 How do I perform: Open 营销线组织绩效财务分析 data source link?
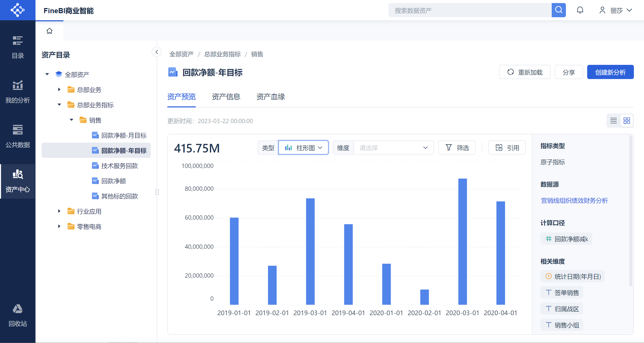pyautogui.click(x=574, y=201)
